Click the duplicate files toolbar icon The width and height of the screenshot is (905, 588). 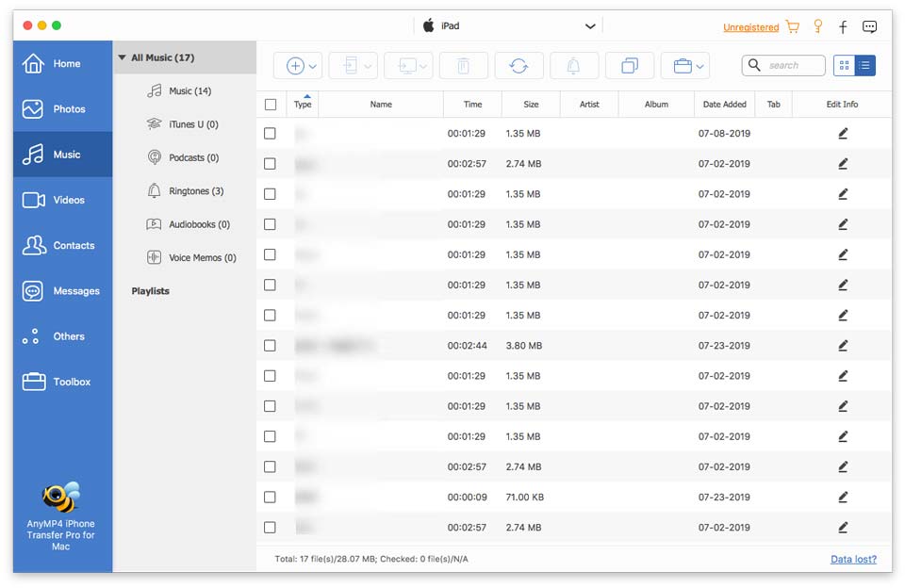point(629,65)
